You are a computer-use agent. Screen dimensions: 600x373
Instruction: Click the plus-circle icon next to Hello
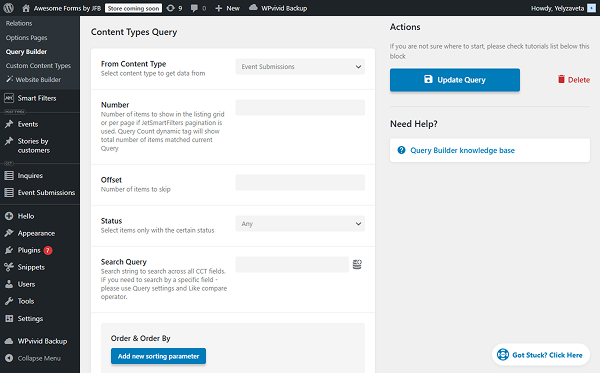pyautogui.click(x=9, y=216)
